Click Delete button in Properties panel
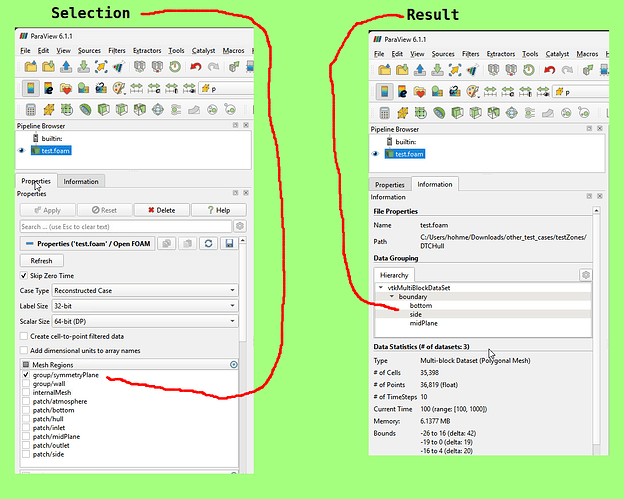The height and width of the screenshot is (499, 624). click(x=162, y=210)
